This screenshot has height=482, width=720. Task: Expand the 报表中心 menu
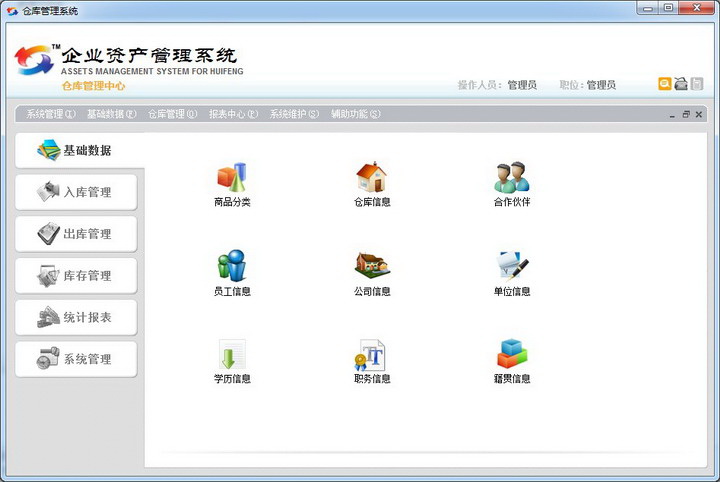pos(233,114)
